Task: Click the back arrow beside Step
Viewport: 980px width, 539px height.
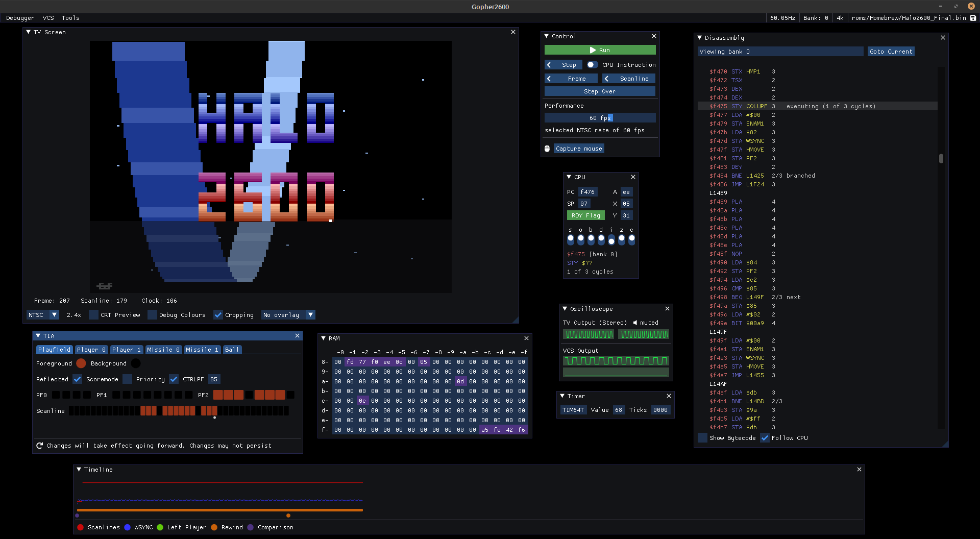Action: pos(549,65)
